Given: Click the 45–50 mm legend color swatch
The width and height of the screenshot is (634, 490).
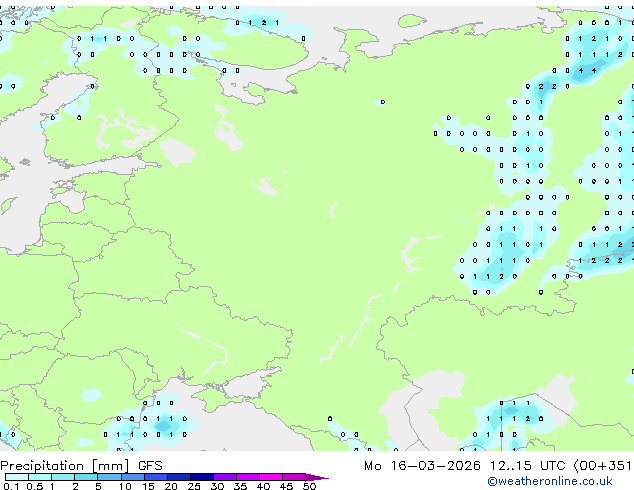Looking at the screenshot, I should [x=294, y=477].
